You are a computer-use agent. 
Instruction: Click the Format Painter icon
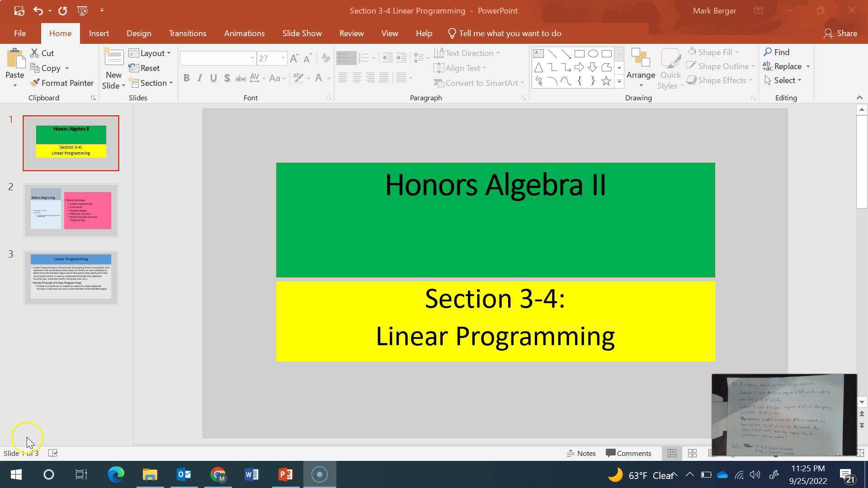(x=35, y=83)
